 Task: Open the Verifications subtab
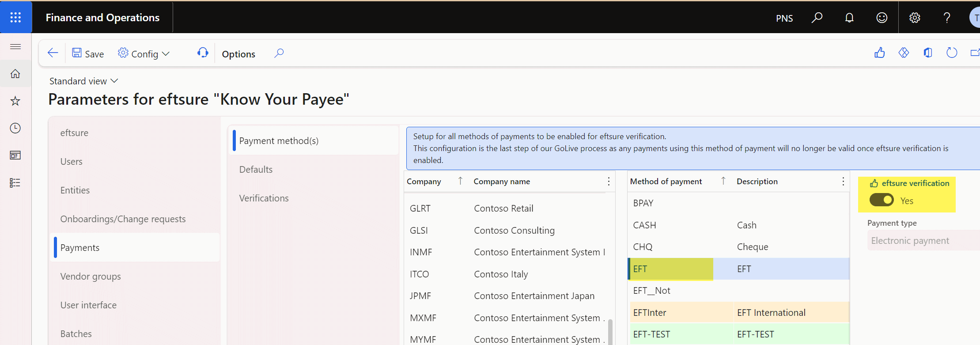[x=314, y=198]
